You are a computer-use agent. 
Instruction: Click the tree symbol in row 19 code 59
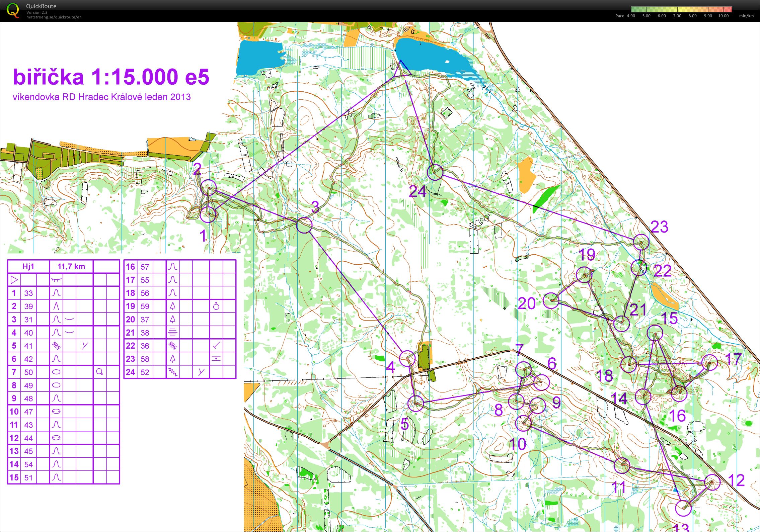[172, 306]
